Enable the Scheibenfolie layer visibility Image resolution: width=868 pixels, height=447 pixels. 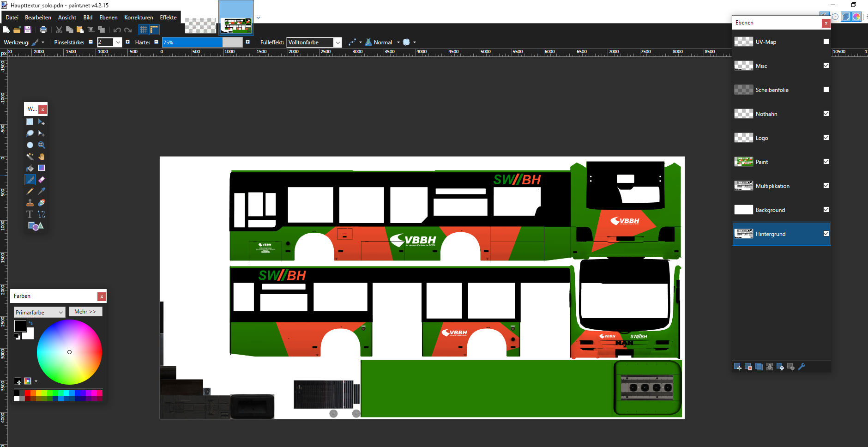(826, 90)
